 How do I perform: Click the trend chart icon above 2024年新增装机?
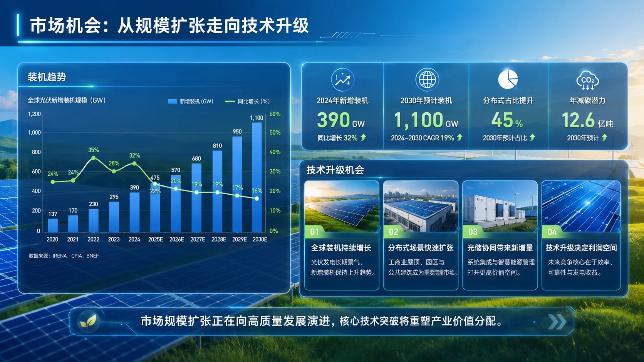click(342, 80)
